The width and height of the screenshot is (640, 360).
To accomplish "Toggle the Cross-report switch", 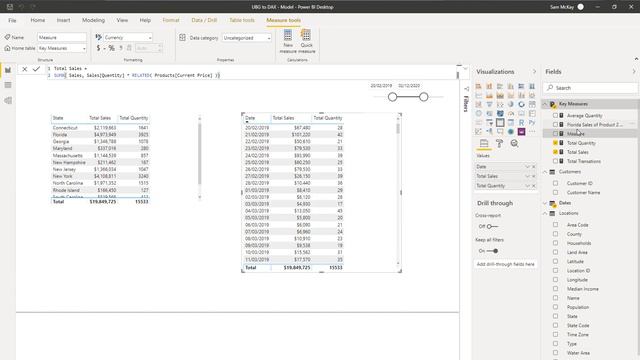I will click(x=492, y=226).
